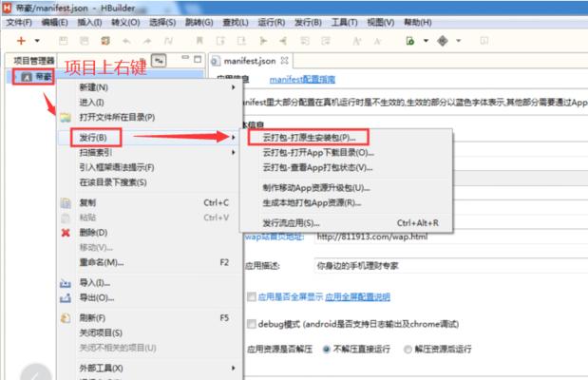
Task: Click the red X delete icon
Action: pyautogui.click(x=66, y=233)
